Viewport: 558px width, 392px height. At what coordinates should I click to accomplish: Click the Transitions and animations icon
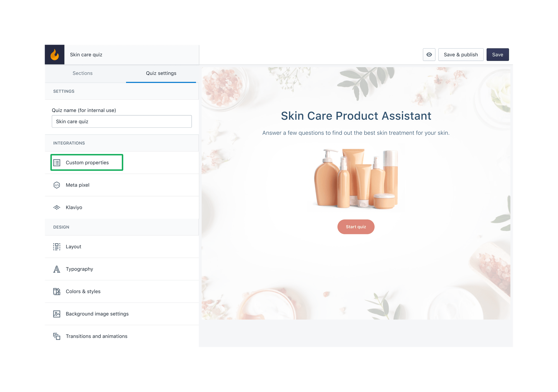(x=57, y=336)
